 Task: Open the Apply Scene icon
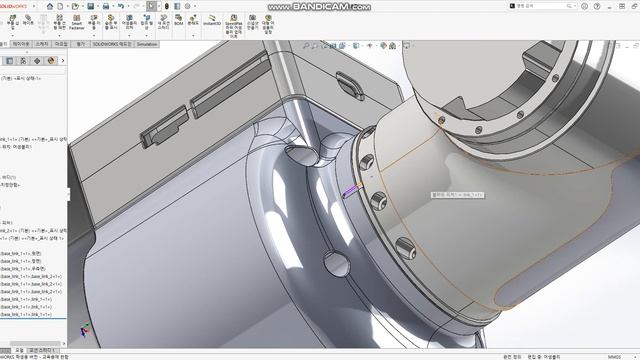pos(393,46)
